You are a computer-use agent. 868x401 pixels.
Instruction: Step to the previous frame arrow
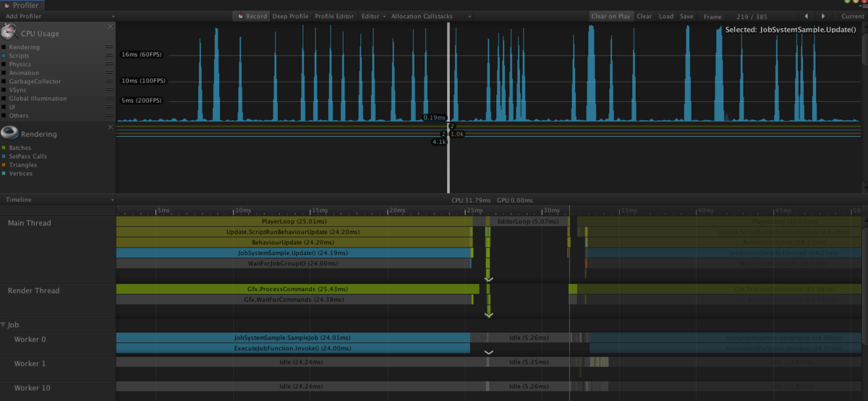click(x=806, y=16)
